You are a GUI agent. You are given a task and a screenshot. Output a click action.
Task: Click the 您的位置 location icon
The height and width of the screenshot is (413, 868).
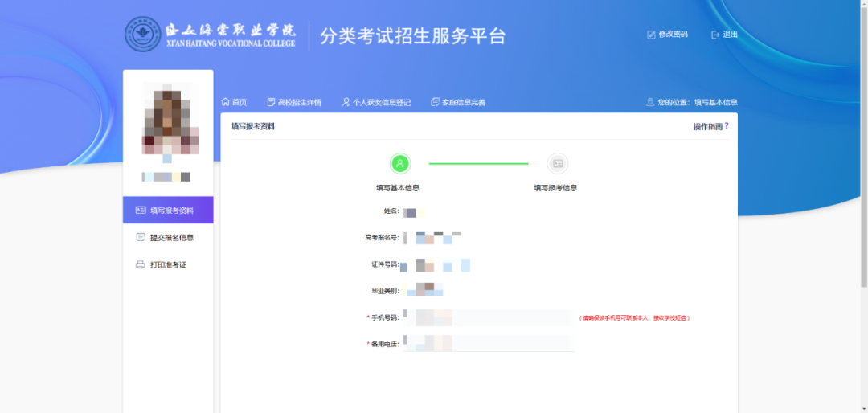(650, 102)
